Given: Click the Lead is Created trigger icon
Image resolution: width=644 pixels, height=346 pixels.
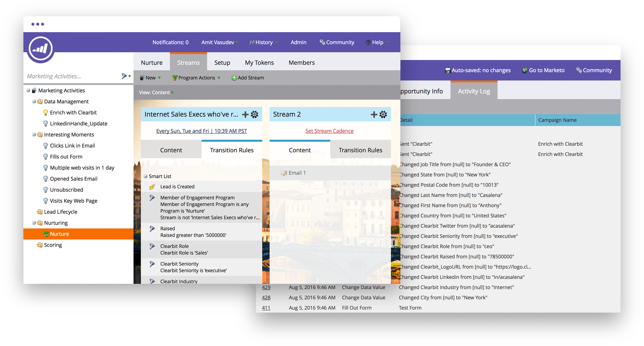Looking at the screenshot, I should [x=152, y=187].
